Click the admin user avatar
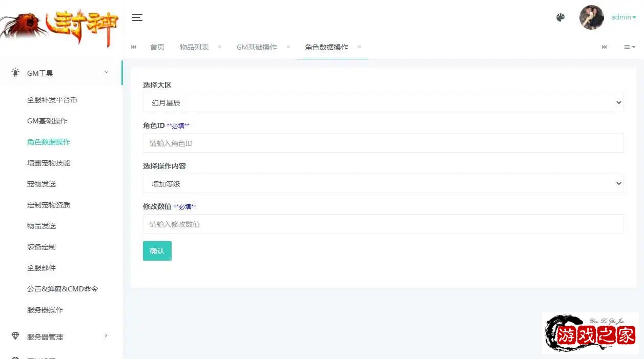This screenshot has width=644, height=359. [591, 17]
